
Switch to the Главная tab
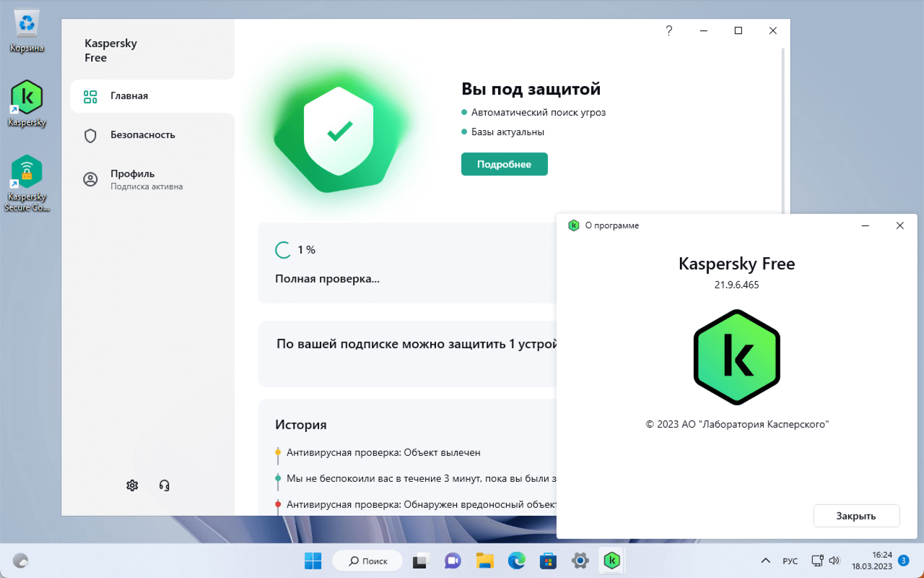(152, 96)
